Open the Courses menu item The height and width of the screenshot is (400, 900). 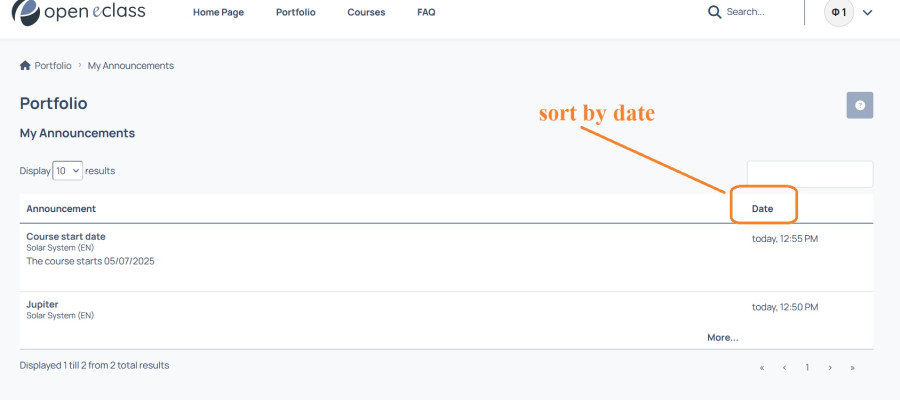pyautogui.click(x=366, y=12)
